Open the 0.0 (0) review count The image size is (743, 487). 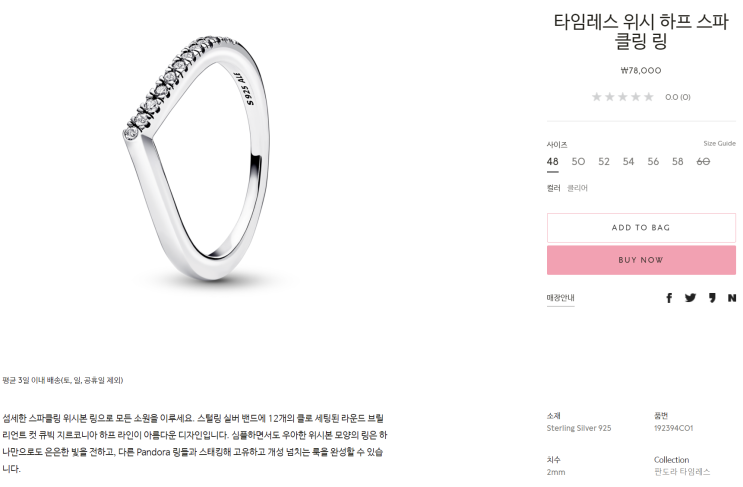point(678,97)
